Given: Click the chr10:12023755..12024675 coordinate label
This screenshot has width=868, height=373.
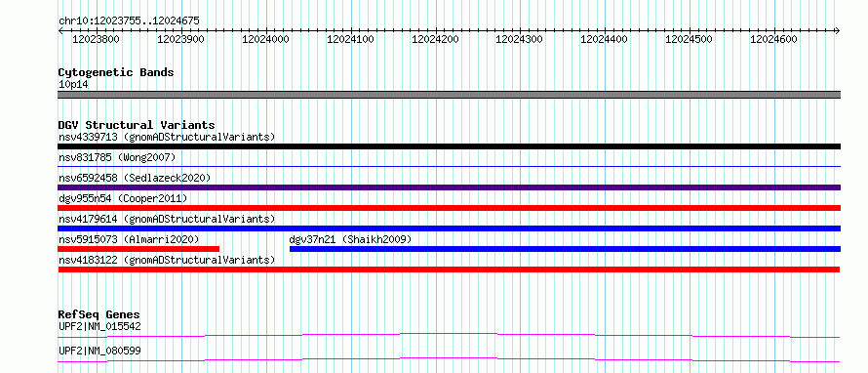Looking at the screenshot, I should point(129,21).
